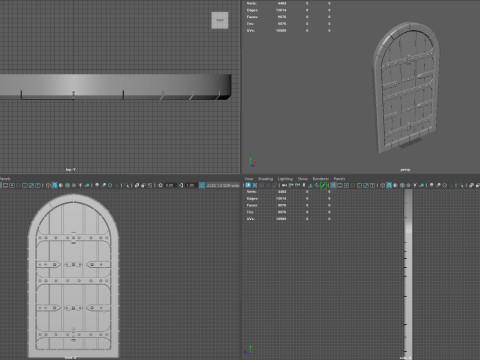Open Shading menu in side panel

[265, 179]
